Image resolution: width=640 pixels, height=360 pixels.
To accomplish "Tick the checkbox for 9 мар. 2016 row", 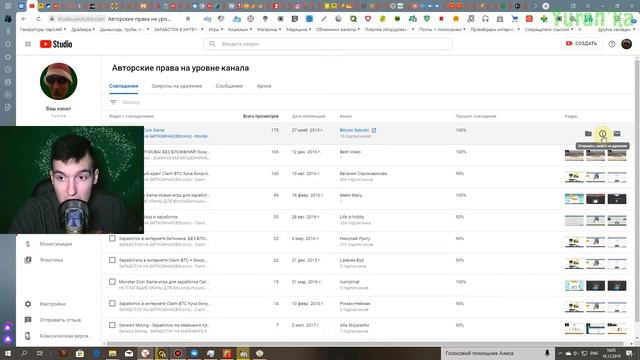I will pyautogui.click(x=112, y=238).
